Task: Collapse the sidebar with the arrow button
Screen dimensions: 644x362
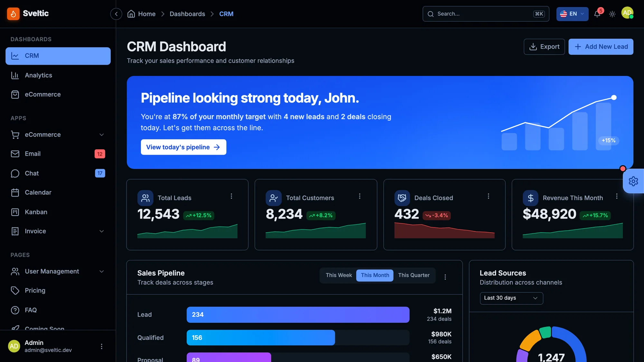Action: click(x=116, y=14)
